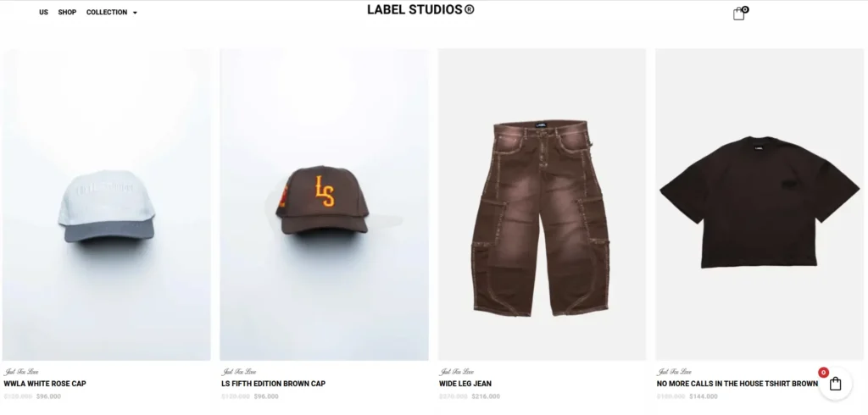
Task: Open the shopping bag icon in header
Action: (x=738, y=14)
